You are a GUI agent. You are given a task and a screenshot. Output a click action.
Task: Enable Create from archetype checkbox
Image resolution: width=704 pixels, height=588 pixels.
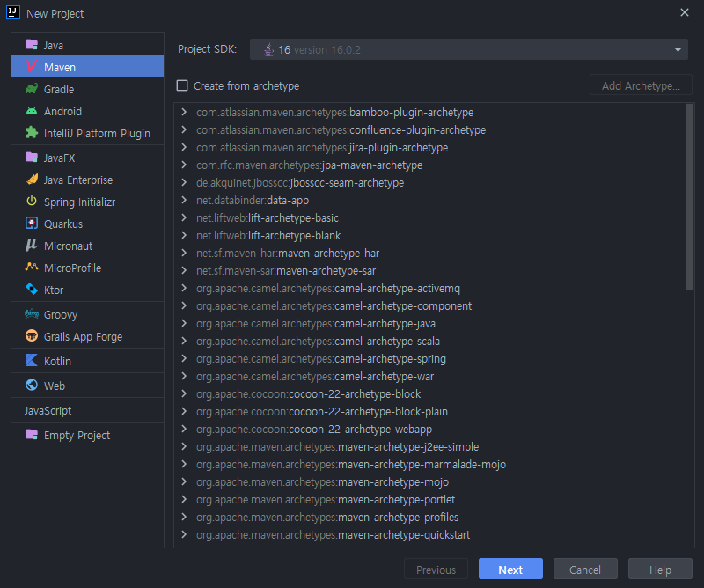tap(182, 85)
